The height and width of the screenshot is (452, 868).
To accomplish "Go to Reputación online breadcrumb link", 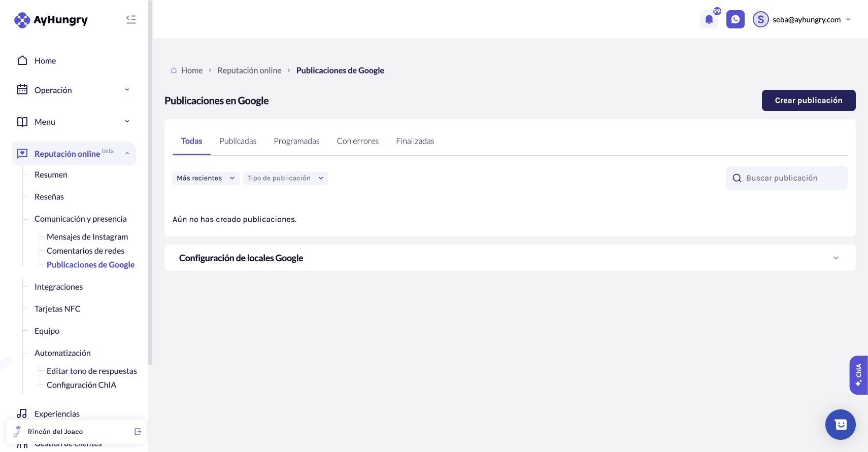I will click(x=249, y=71).
